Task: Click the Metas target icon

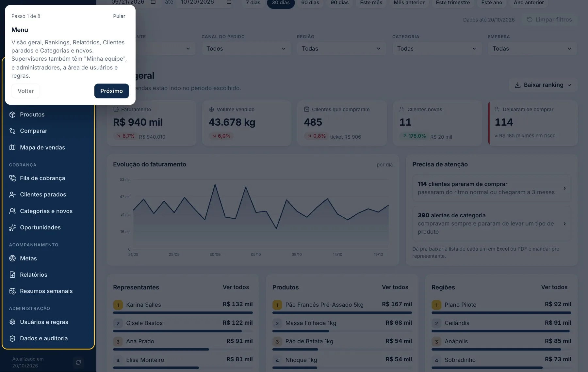Action: pyautogui.click(x=12, y=258)
